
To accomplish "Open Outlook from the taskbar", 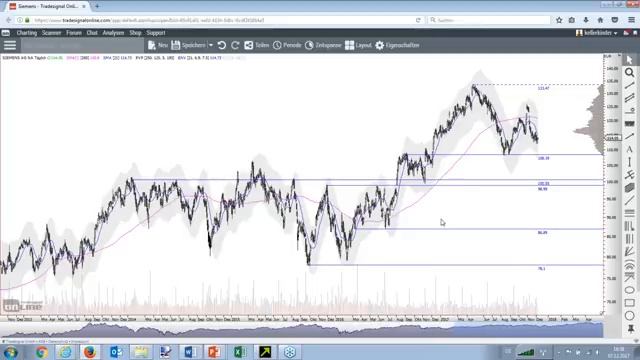I will point(116,352).
